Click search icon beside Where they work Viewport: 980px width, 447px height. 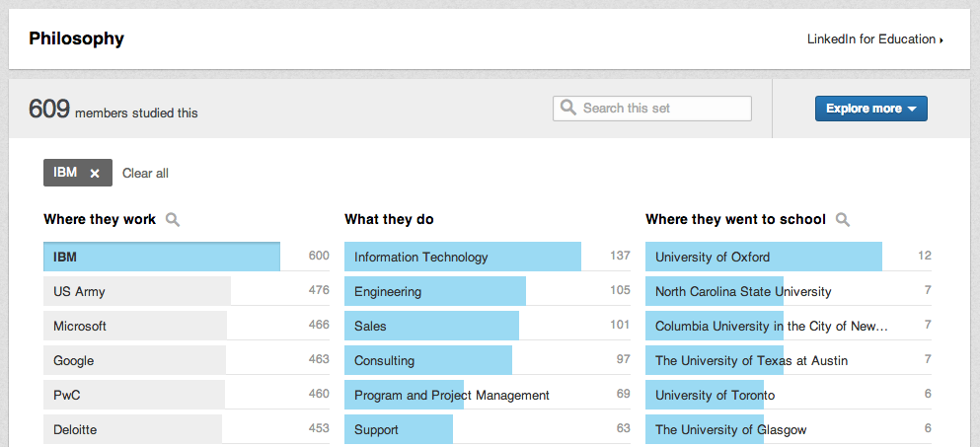pos(173,219)
